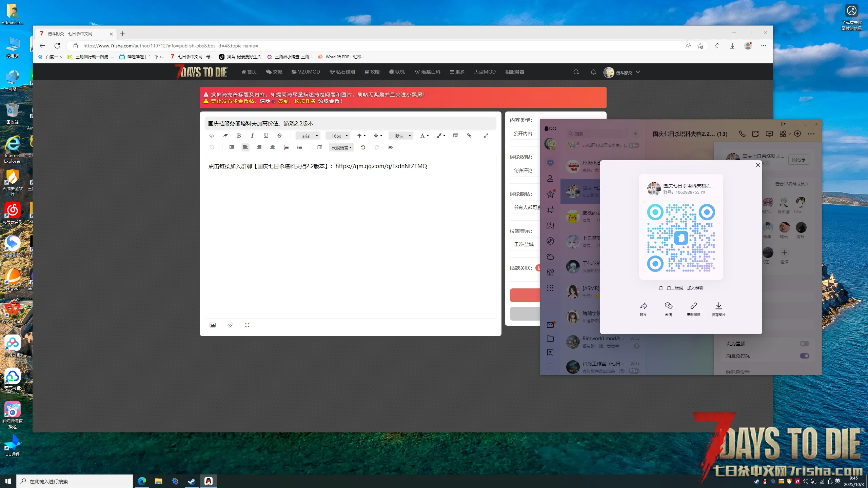
Task: Insert an image using the bottom picture icon
Action: [213, 325]
